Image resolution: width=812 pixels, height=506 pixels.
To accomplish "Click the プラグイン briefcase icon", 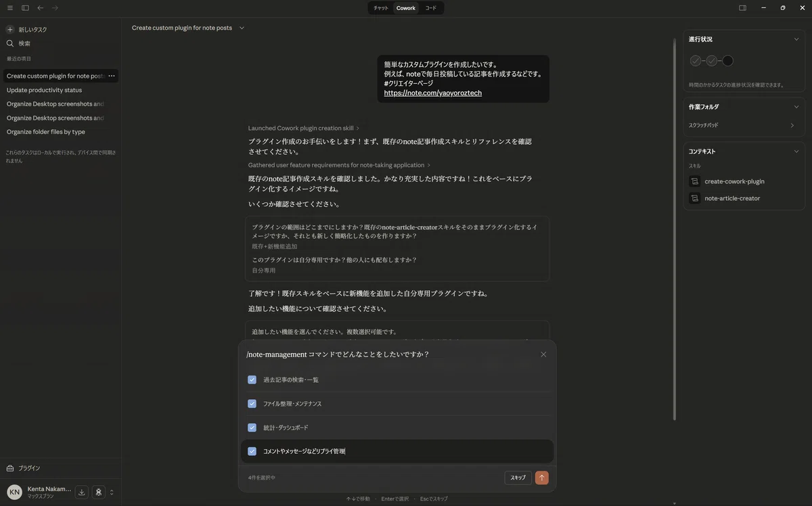I will coord(10,468).
